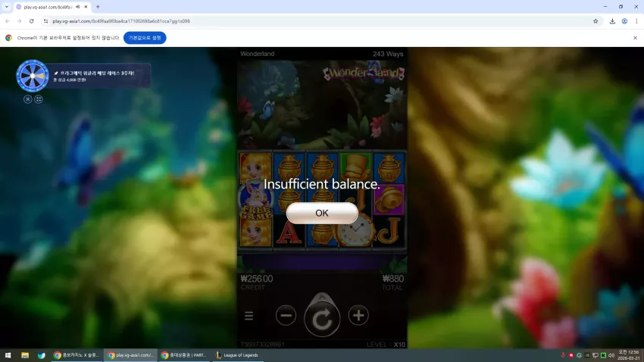This screenshot has width=644, height=362.
Task: Close the promotion widget with X icon
Action: tap(27, 99)
